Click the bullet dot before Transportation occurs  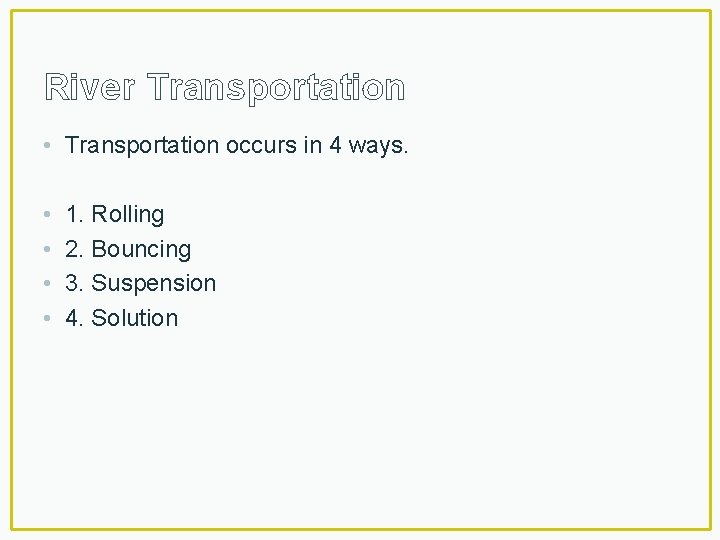click(47, 146)
